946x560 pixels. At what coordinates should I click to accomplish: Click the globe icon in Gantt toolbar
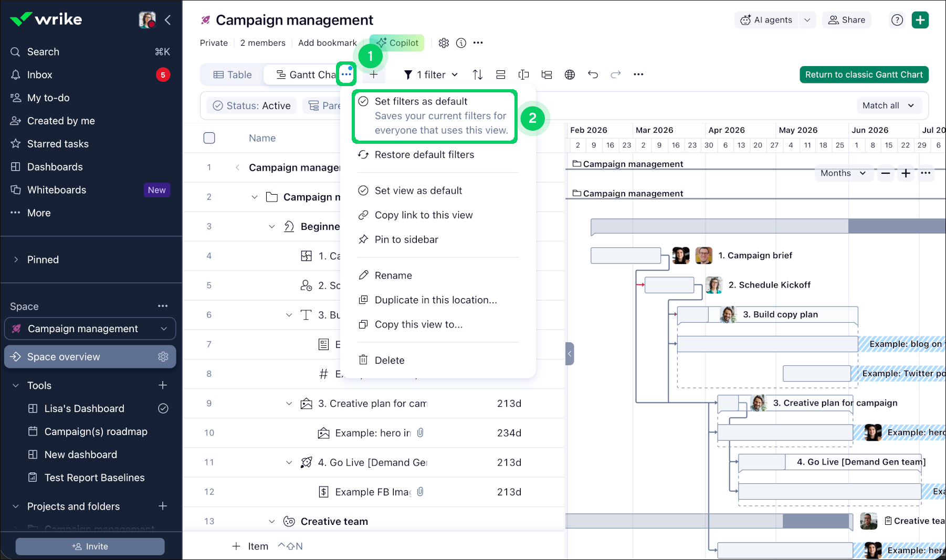[x=570, y=75]
